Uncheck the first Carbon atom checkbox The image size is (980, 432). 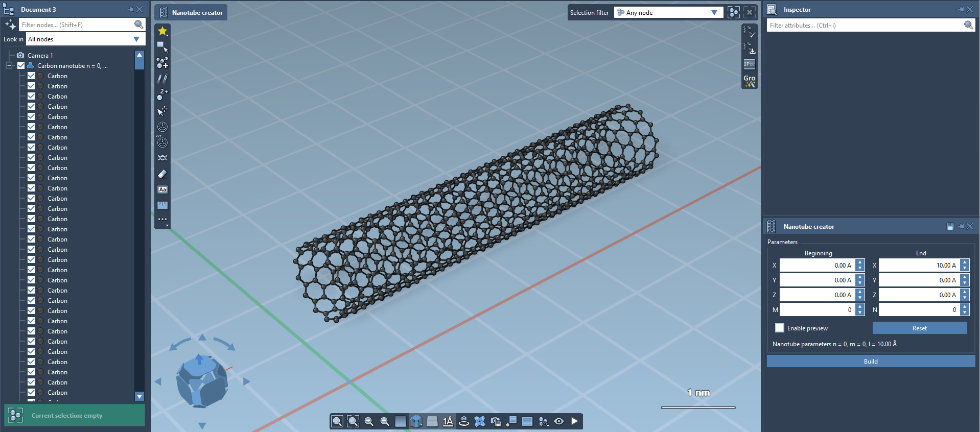(x=31, y=76)
